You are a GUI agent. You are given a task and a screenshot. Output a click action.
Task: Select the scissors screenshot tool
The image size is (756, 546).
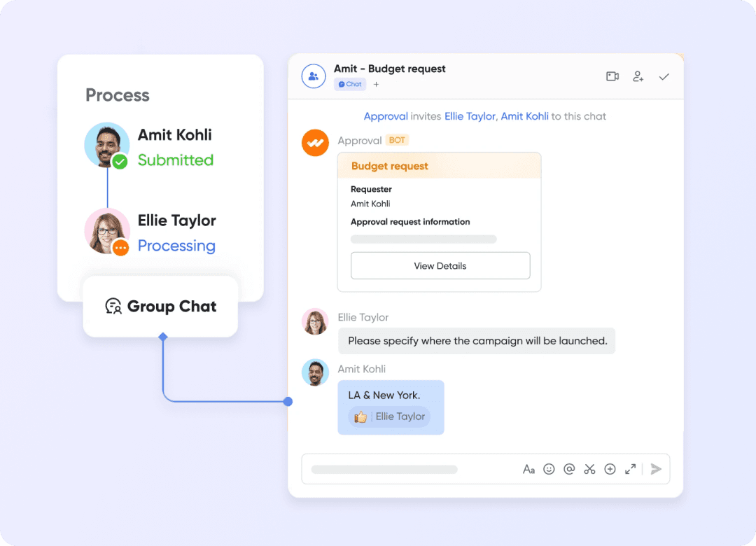click(589, 469)
